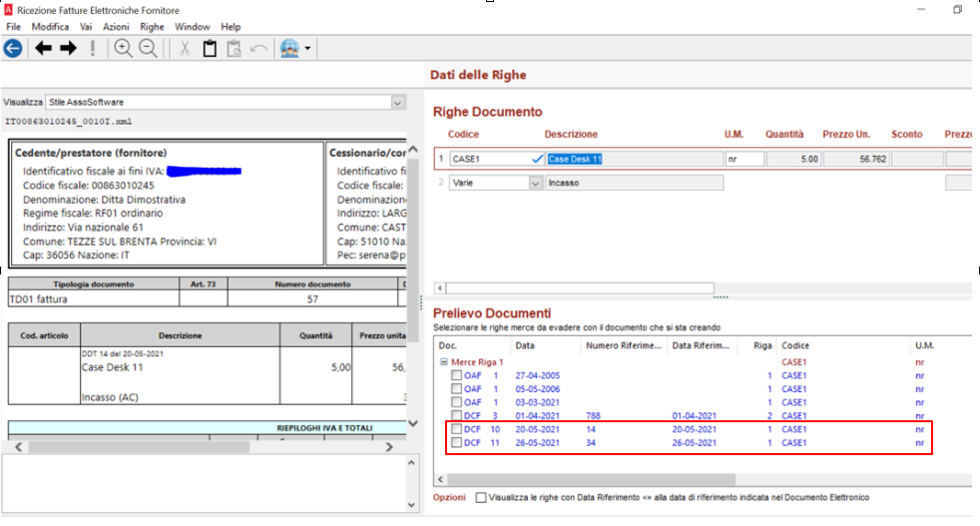Click left arrow of Prelievo Documenti scrollbar
Image resolution: width=980 pixels, height=526 pixels.
click(x=441, y=479)
